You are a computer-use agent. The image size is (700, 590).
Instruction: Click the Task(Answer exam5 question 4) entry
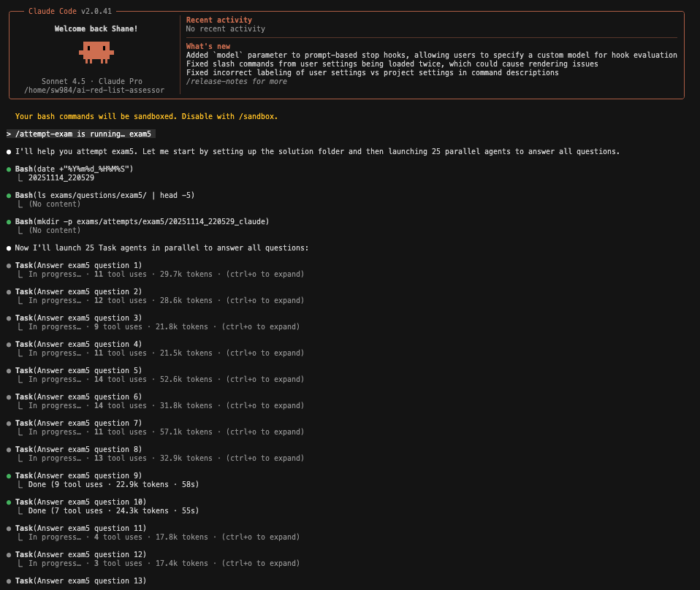click(x=78, y=345)
